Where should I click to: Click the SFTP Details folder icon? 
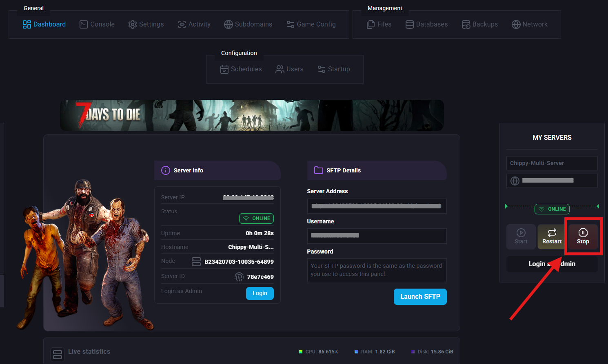coord(319,170)
